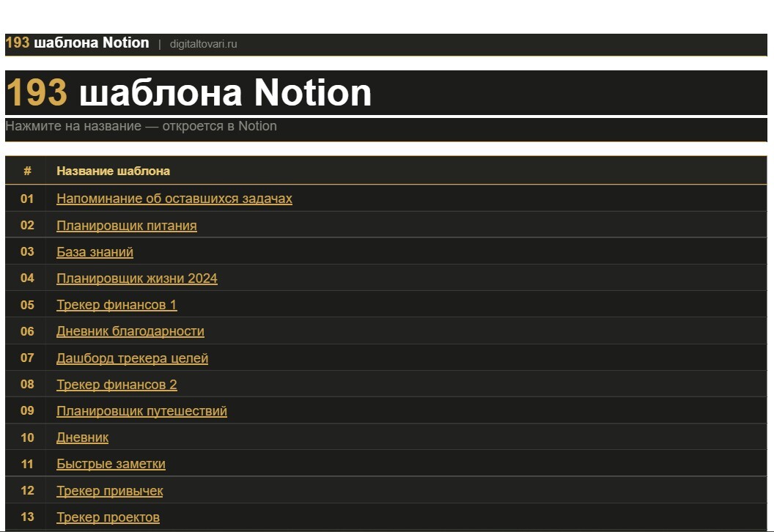Click row number 02

(x=27, y=225)
